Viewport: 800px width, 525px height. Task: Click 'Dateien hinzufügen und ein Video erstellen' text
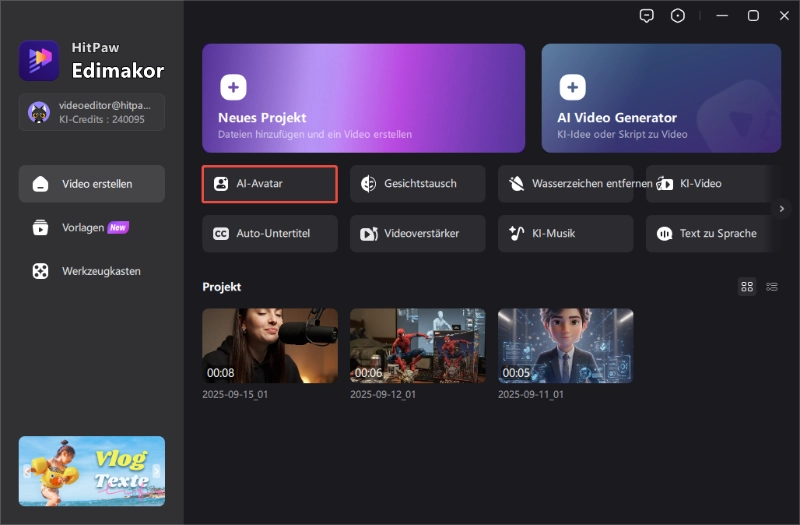tap(315, 134)
